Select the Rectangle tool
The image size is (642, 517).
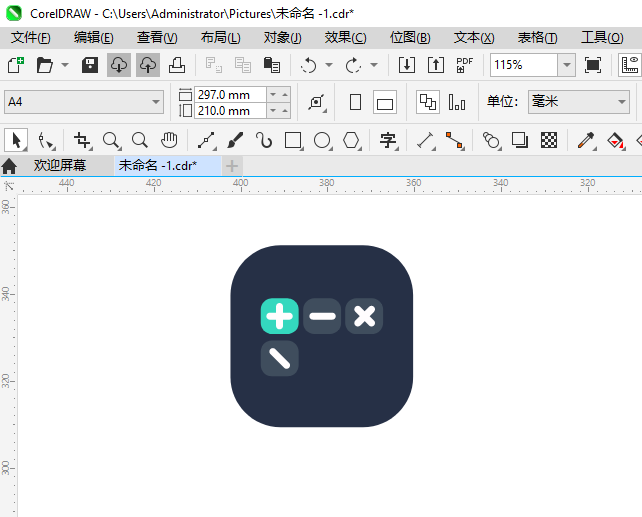(x=294, y=140)
